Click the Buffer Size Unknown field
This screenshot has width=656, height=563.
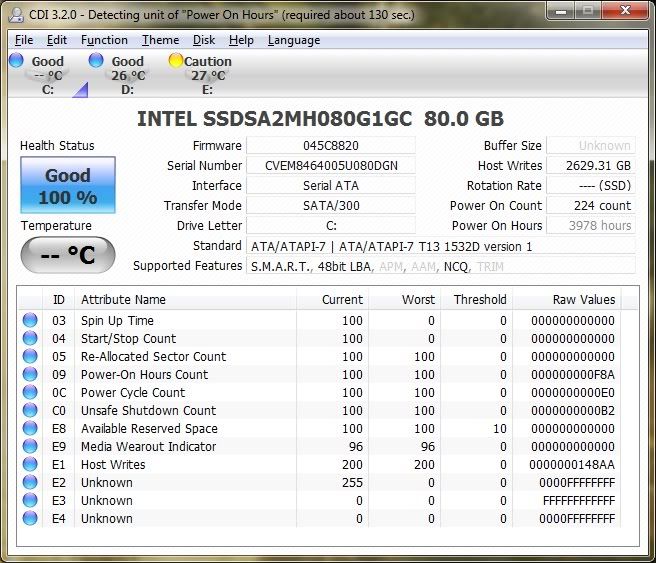tap(592, 146)
